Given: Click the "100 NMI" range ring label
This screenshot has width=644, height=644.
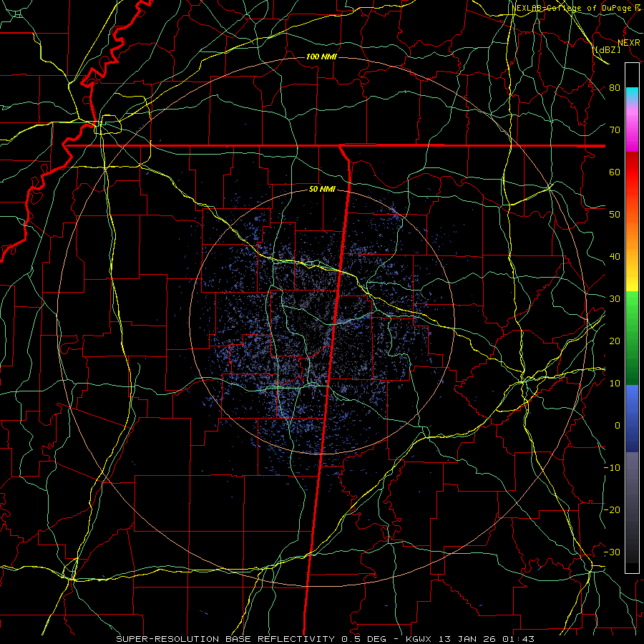Looking at the screenshot, I should [x=321, y=57].
